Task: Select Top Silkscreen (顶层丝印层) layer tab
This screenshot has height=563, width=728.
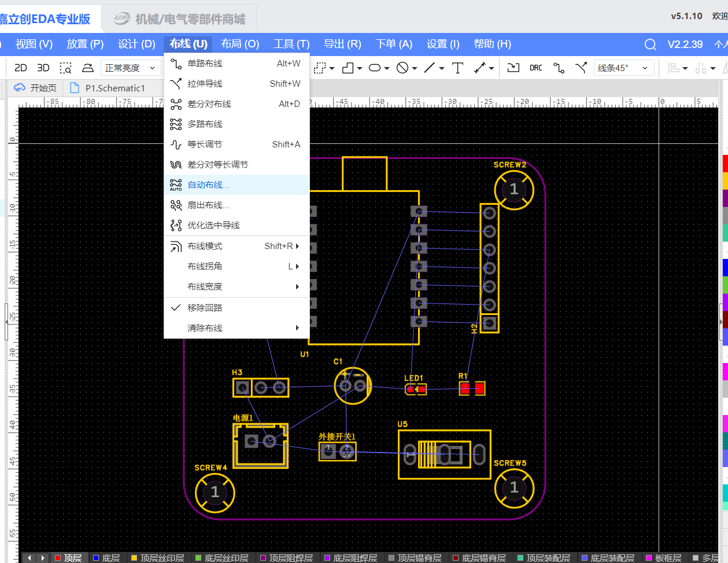Action: [158, 558]
